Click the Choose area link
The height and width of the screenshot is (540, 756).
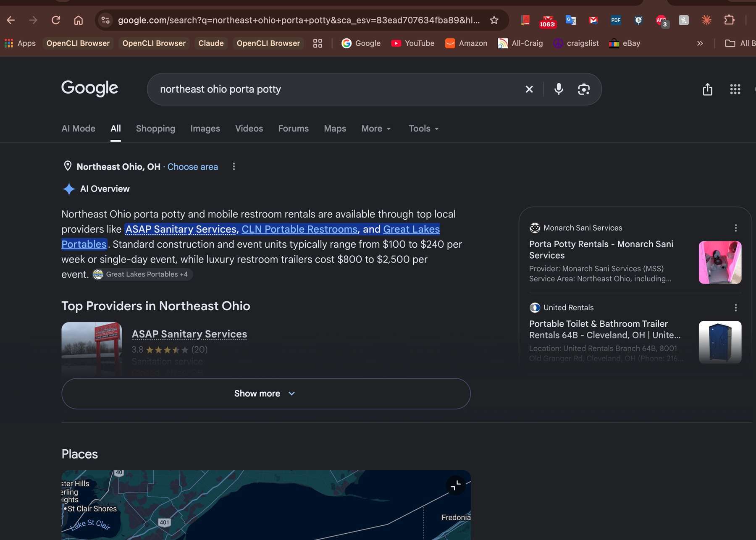pos(193,167)
